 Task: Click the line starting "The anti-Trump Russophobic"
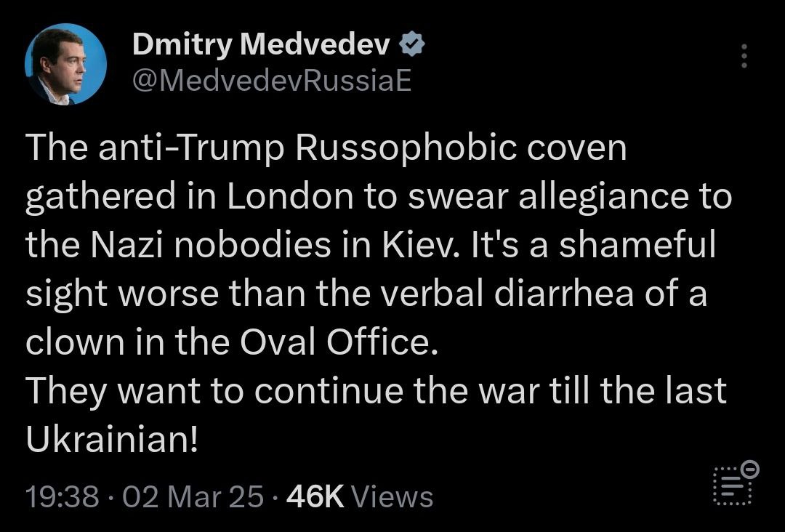[326, 148]
